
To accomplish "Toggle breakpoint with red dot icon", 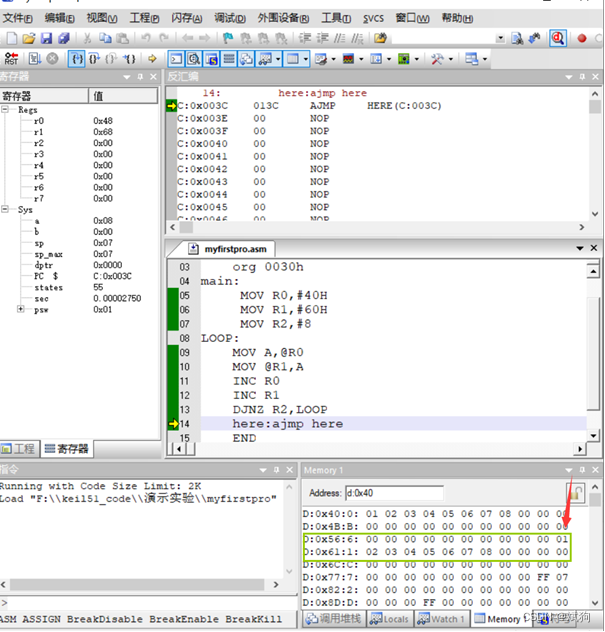I will [582, 38].
